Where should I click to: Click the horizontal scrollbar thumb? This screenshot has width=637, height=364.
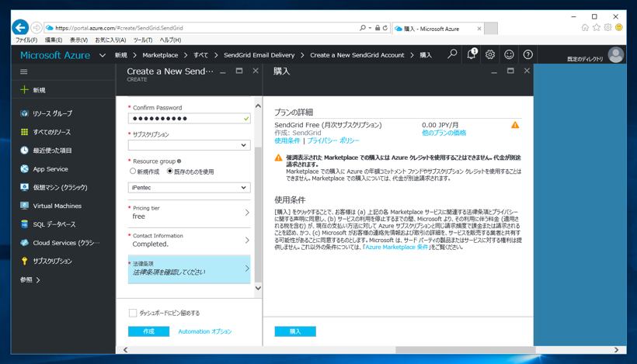coord(465,350)
